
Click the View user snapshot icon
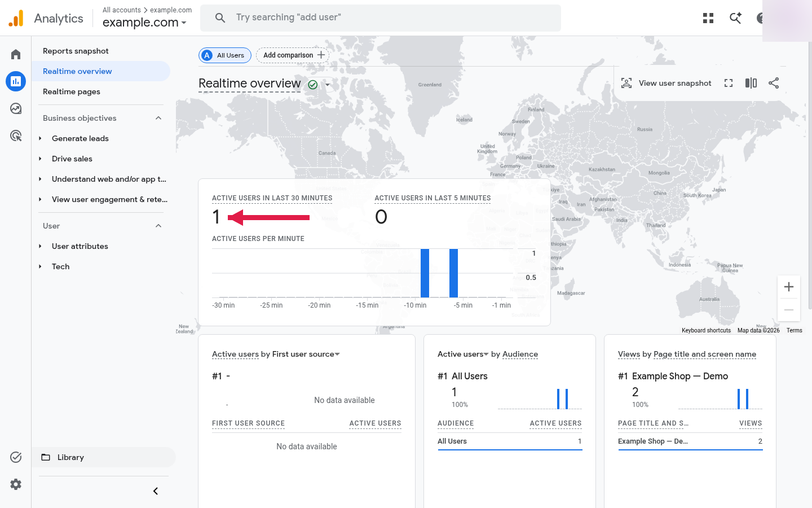point(626,83)
